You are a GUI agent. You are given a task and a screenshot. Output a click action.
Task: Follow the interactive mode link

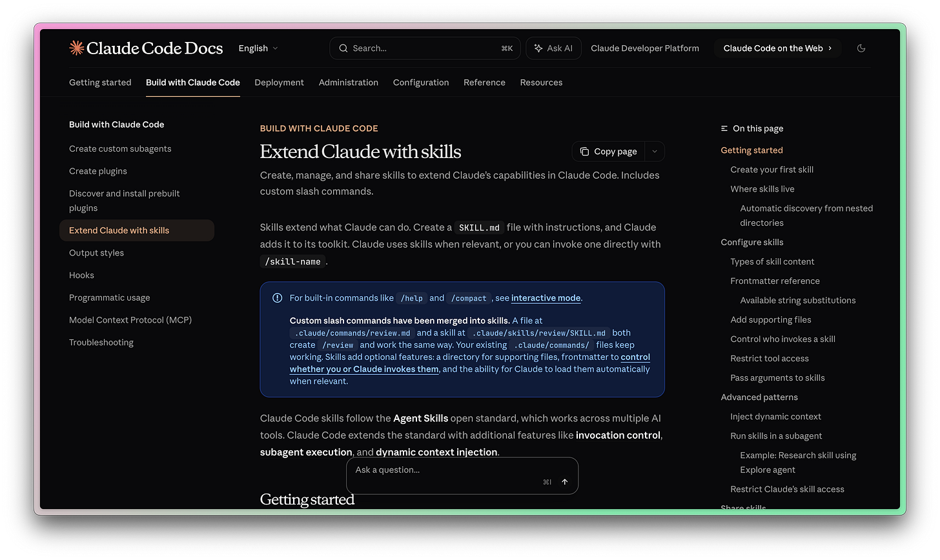tap(546, 298)
